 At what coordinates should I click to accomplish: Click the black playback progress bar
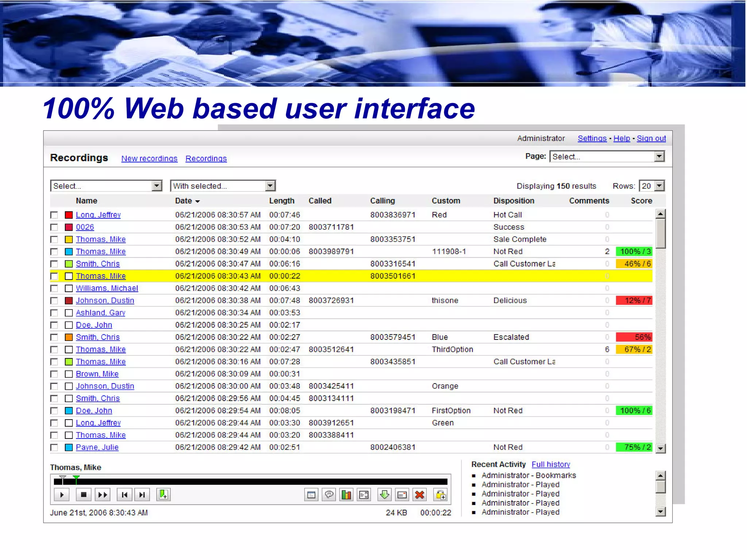click(x=251, y=482)
